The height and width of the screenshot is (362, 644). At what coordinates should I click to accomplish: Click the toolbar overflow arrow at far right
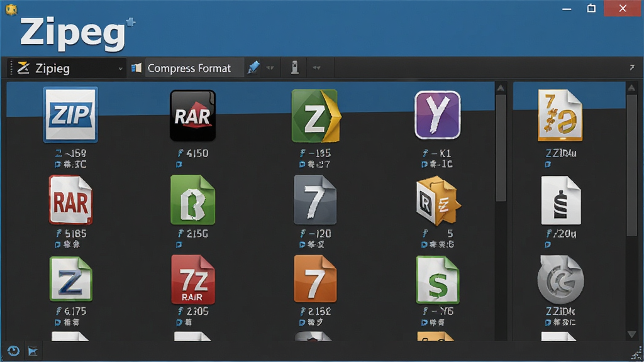click(x=632, y=67)
